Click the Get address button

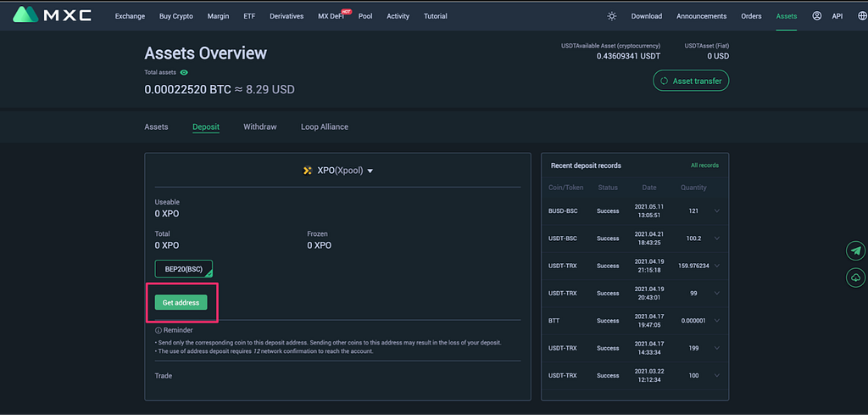(181, 302)
